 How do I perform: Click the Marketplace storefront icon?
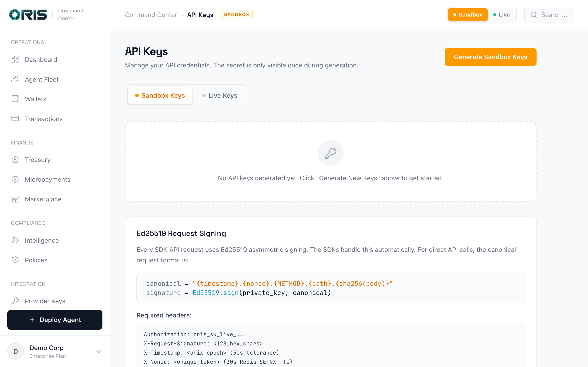[x=15, y=199]
